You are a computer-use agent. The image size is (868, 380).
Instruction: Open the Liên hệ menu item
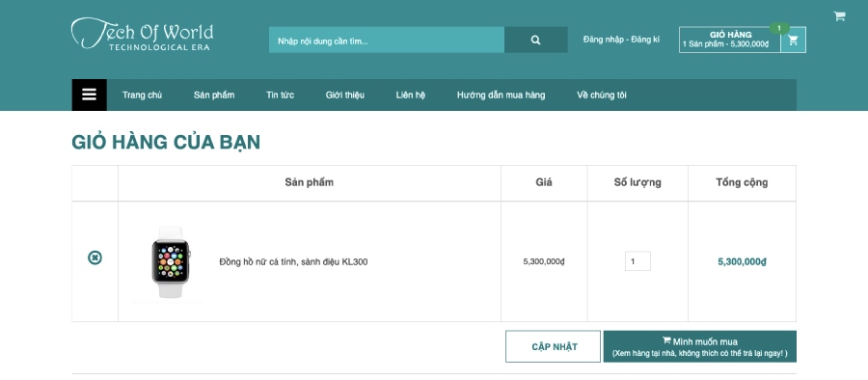click(411, 95)
